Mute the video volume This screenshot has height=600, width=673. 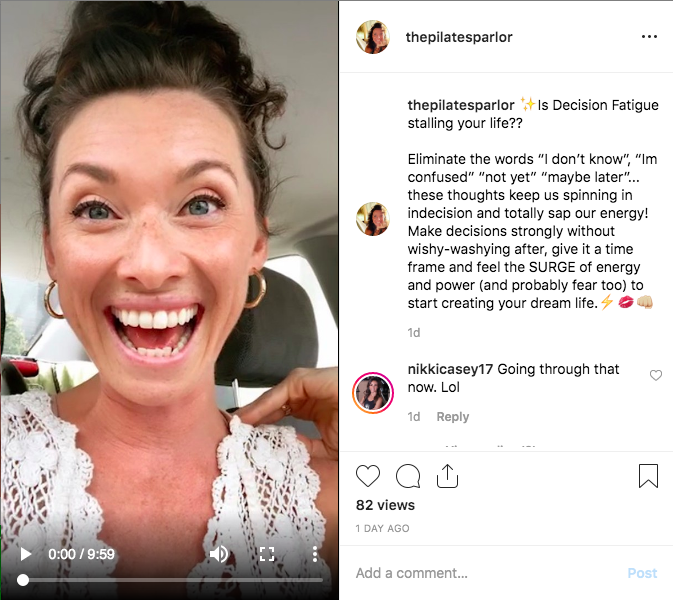218,554
